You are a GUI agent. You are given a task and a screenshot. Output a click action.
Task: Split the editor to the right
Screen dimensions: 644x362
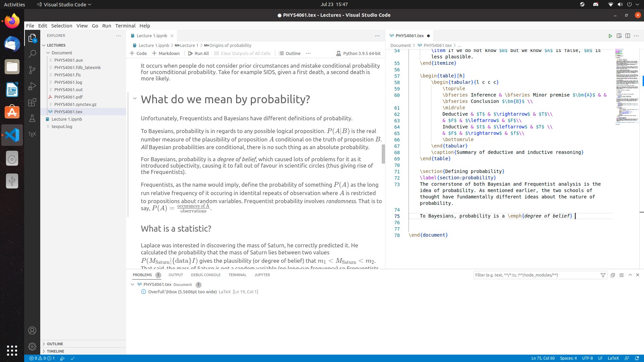tap(628, 36)
